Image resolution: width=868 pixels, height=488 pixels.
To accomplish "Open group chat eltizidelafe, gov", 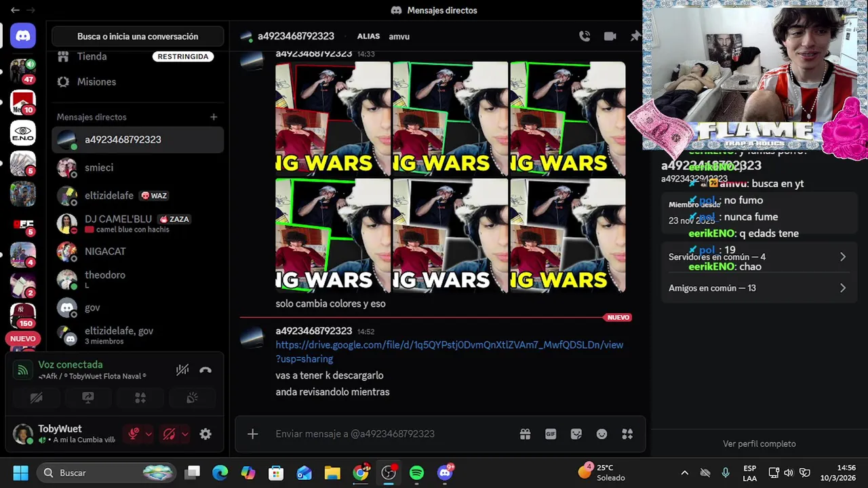I will pos(138,335).
